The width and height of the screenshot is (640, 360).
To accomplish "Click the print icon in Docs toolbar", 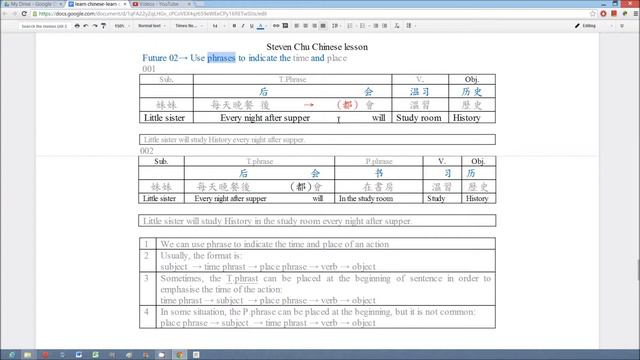I will pos(77,26).
